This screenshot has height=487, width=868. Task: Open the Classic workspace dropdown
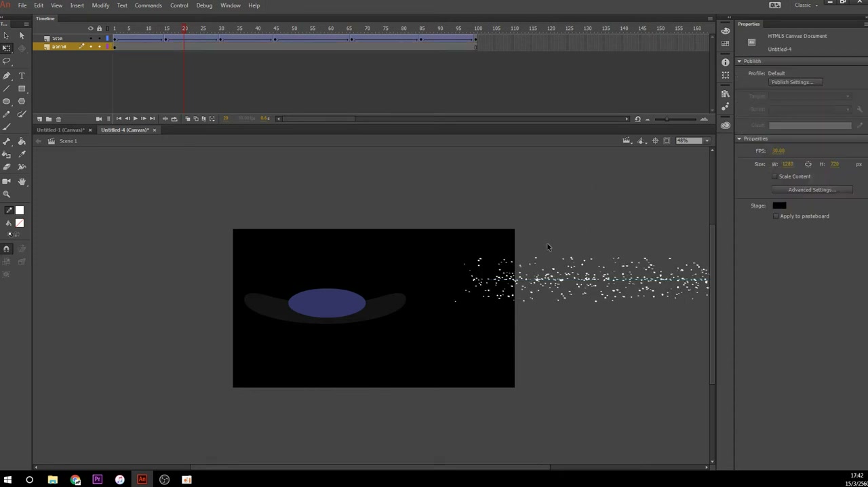[806, 5]
